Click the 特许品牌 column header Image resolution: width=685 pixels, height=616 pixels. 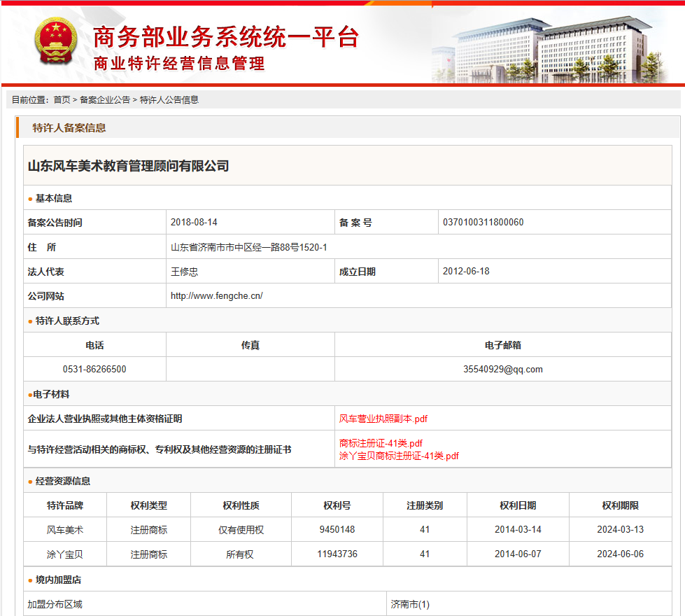(x=65, y=505)
